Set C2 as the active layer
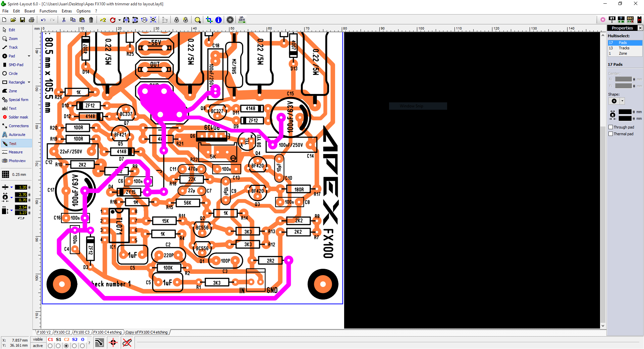The image size is (644, 349). 66,346
